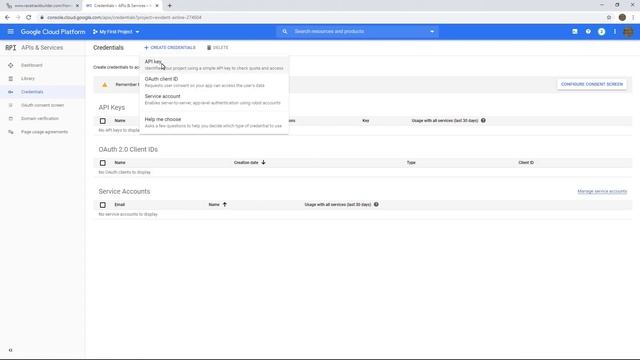Sort Service Accounts by Name arrow

pos(224,204)
